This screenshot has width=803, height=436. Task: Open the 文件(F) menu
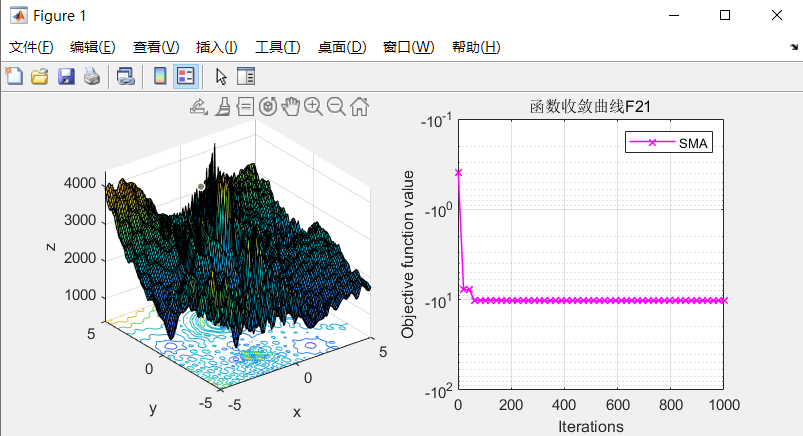pyautogui.click(x=31, y=47)
